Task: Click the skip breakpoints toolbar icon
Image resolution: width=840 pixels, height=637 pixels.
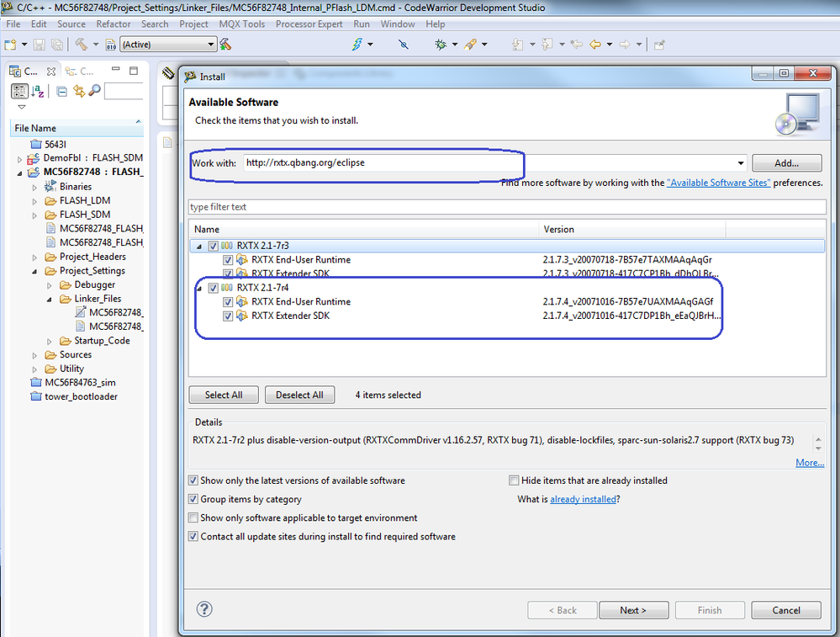Action: click(404, 44)
